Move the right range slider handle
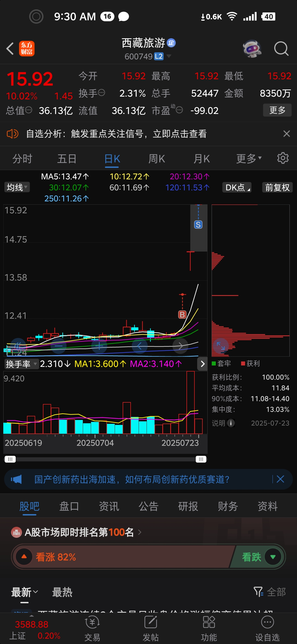297x644 pixels. pos(201,459)
